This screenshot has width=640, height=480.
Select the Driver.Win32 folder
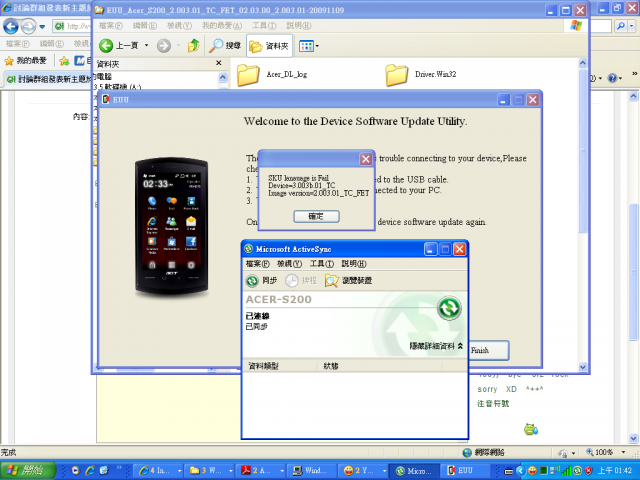pos(420,75)
